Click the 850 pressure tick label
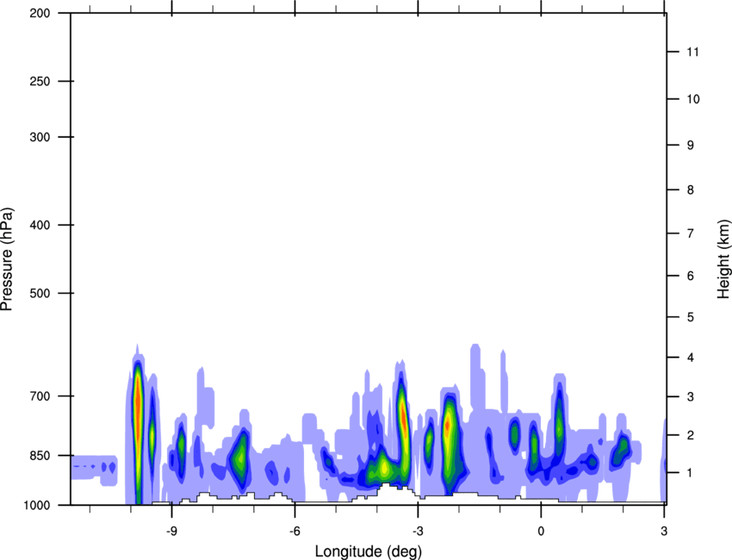This screenshot has width=732, height=560. click(x=40, y=456)
